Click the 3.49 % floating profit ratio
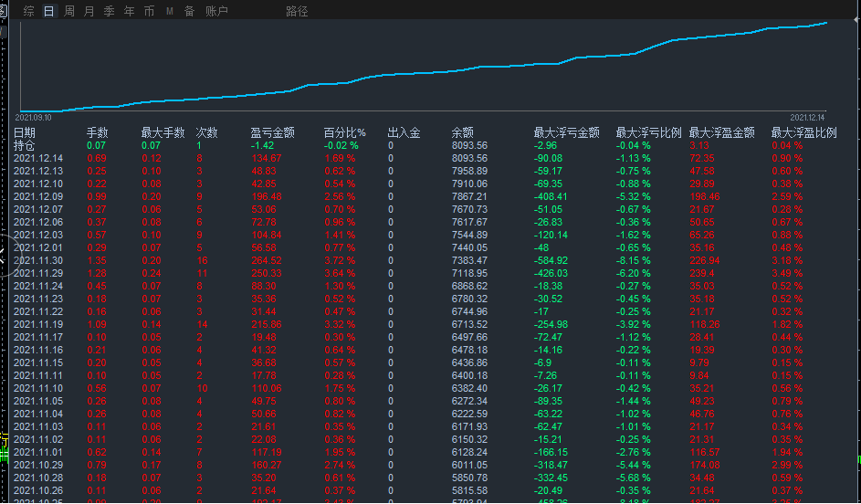Image resolution: width=861 pixels, height=504 pixels. click(x=787, y=273)
